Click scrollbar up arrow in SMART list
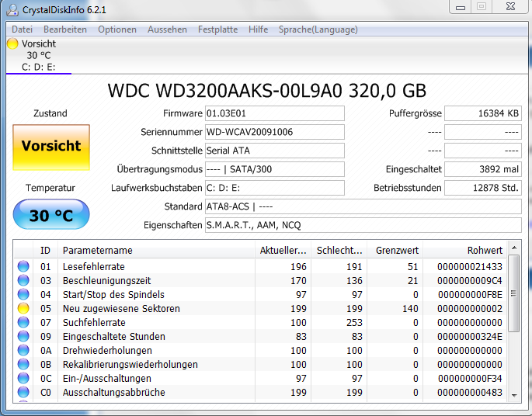This screenshot has width=532, height=416. [514, 248]
